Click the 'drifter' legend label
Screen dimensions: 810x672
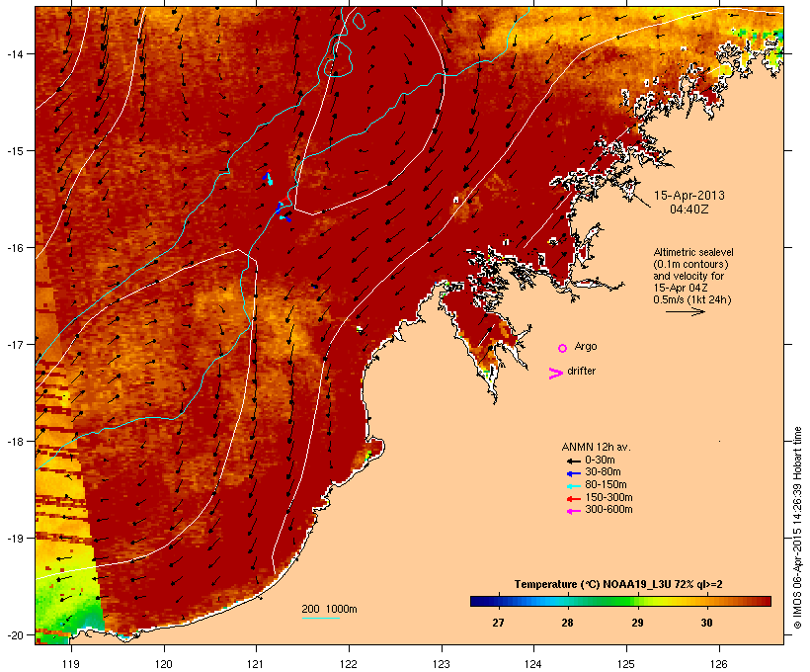pyautogui.click(x=581, y=371)
